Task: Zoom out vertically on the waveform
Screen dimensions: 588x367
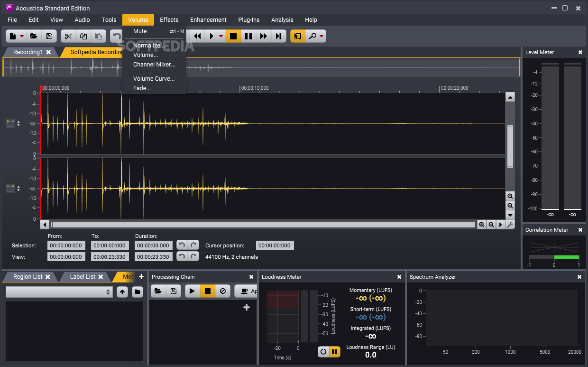Action: [510, 206]
